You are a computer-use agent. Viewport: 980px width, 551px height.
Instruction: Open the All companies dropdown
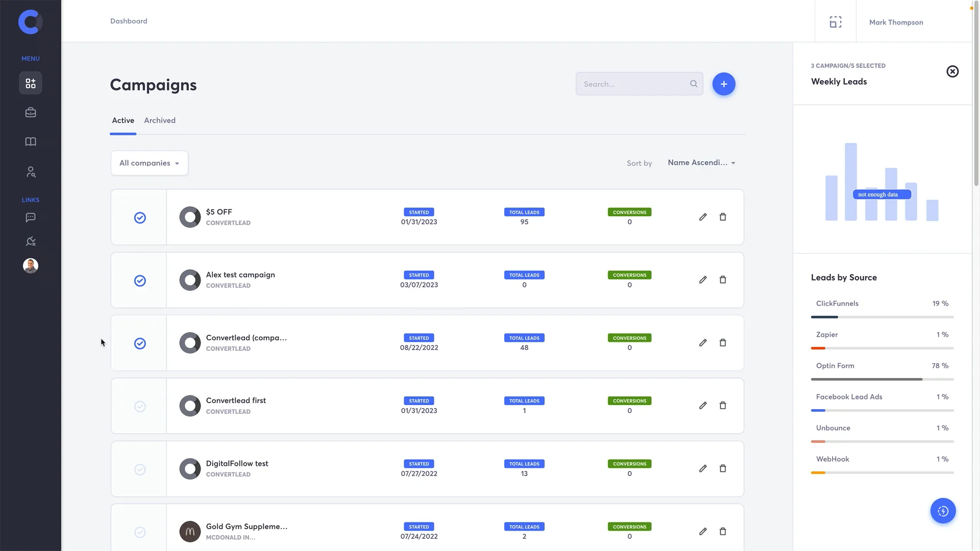150,163
